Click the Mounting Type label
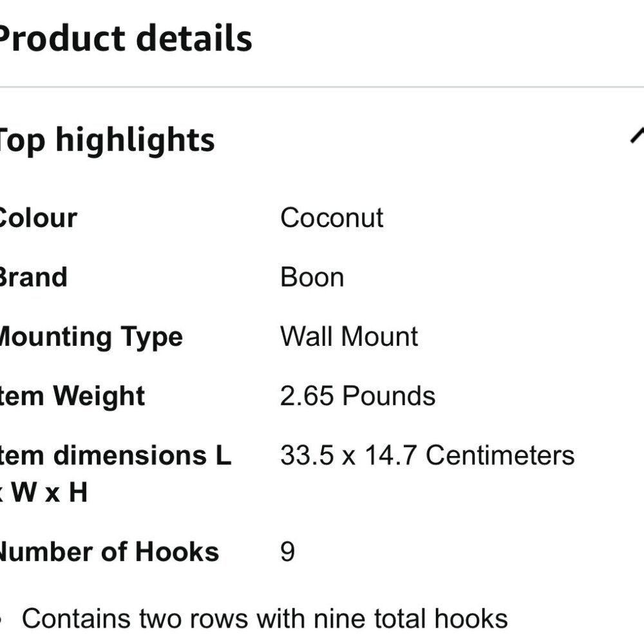This screenshot has width=644, height=644. pyautogui.click(x=90, y=337)
